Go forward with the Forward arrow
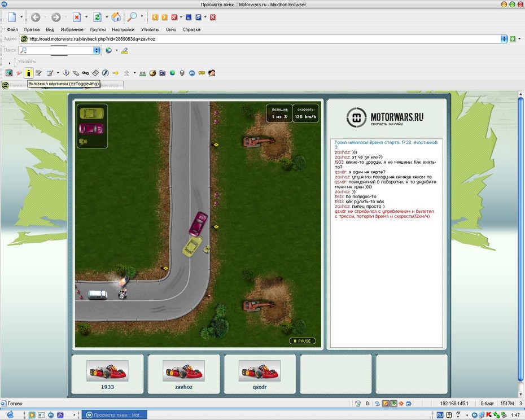 56,17
